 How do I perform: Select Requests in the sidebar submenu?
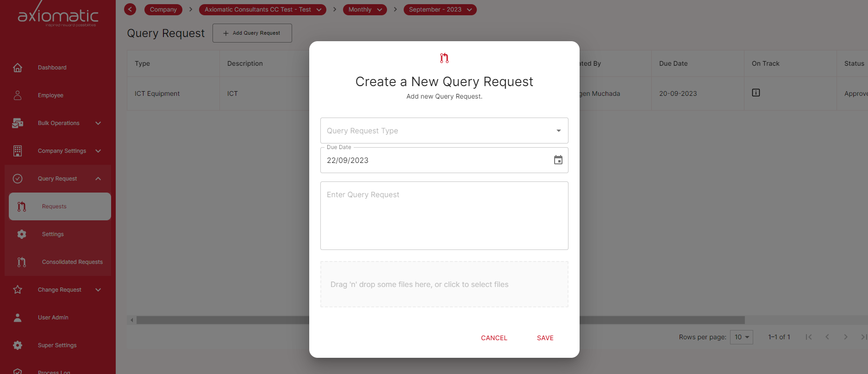click(x=60, y=206)
